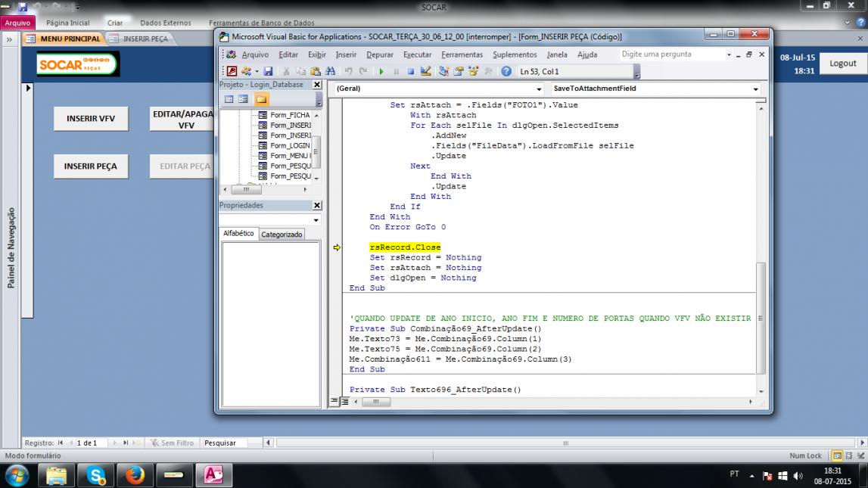Open the SaveToAttachmentField procedure dropdown
The width and height of the screenshot is (868, 488).
point(756,89)
